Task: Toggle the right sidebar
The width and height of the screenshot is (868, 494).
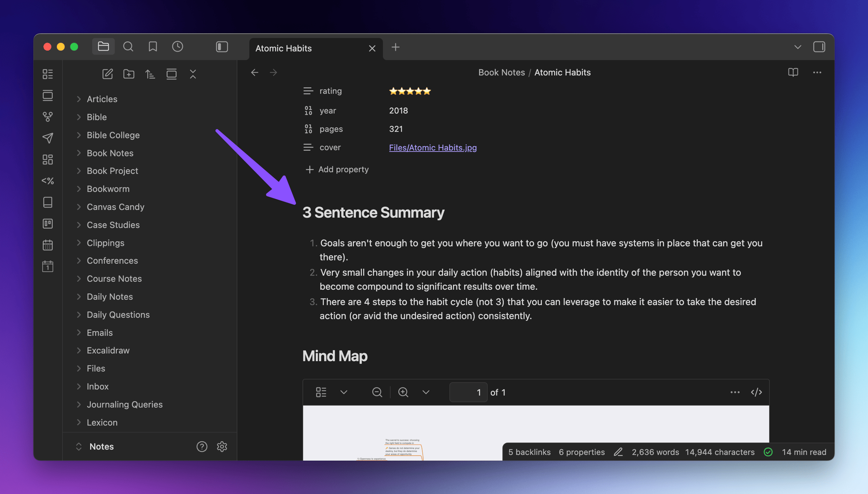Action: (819, 47)
